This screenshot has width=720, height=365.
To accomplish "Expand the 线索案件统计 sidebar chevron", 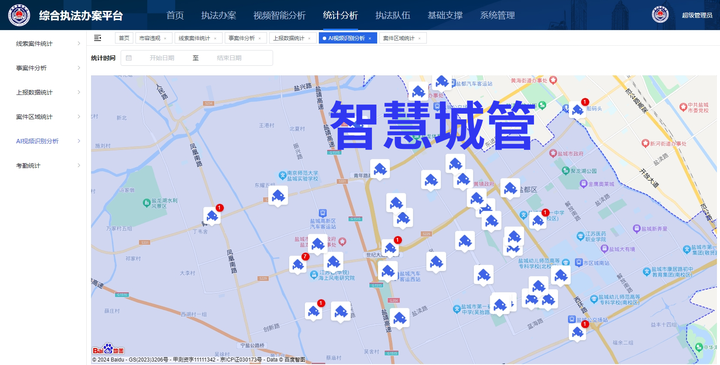I will click(79, 44).
